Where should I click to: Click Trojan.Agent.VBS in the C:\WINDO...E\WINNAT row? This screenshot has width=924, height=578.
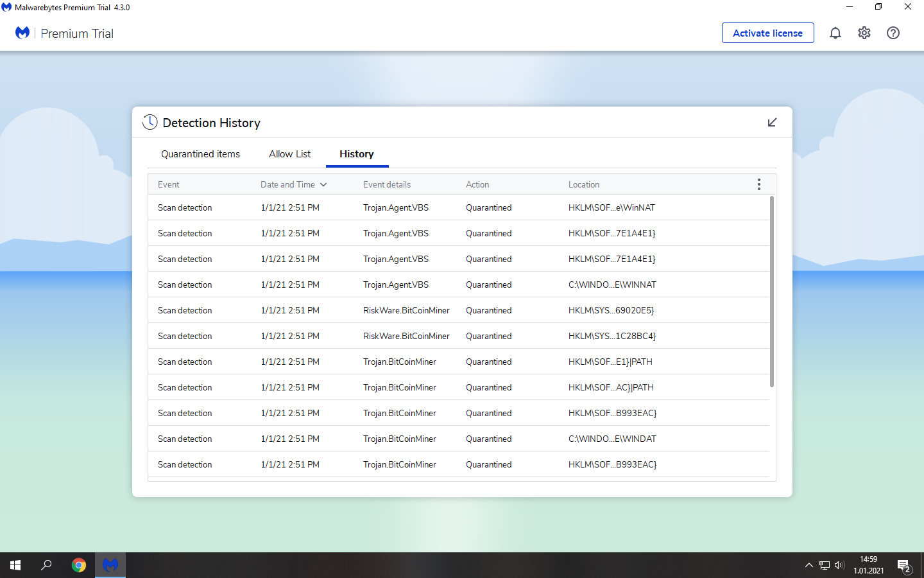pyautogui.click(x=396, y=285)
